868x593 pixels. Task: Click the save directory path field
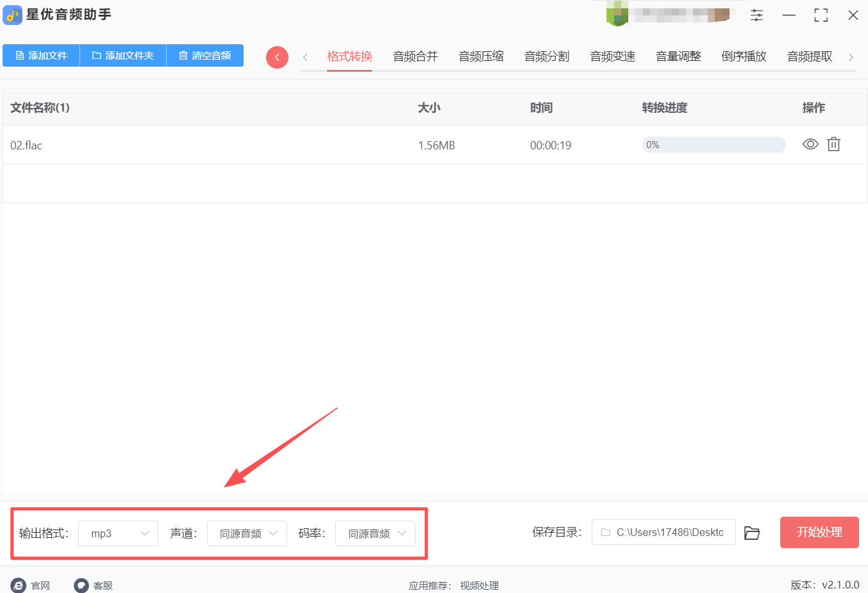(x=664, y=532)
